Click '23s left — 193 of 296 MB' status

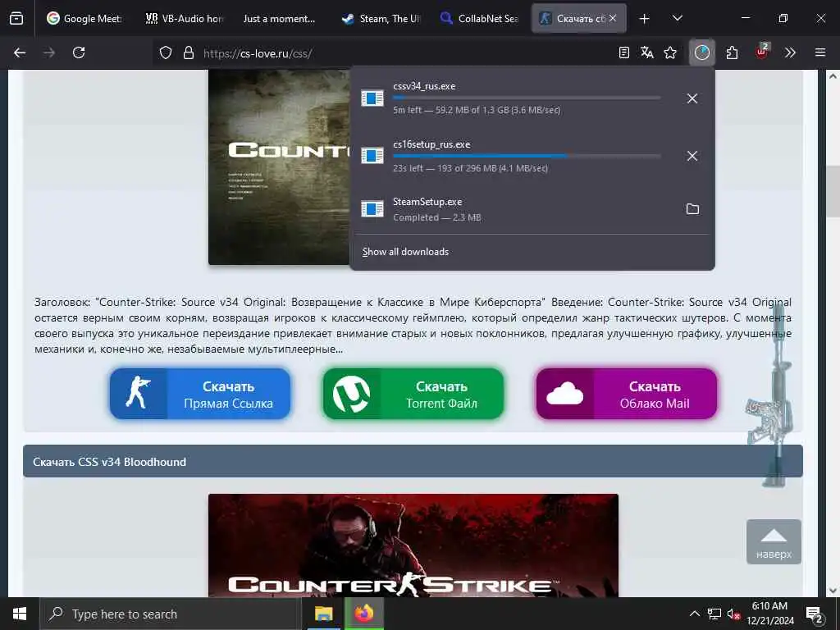point(470,168)
